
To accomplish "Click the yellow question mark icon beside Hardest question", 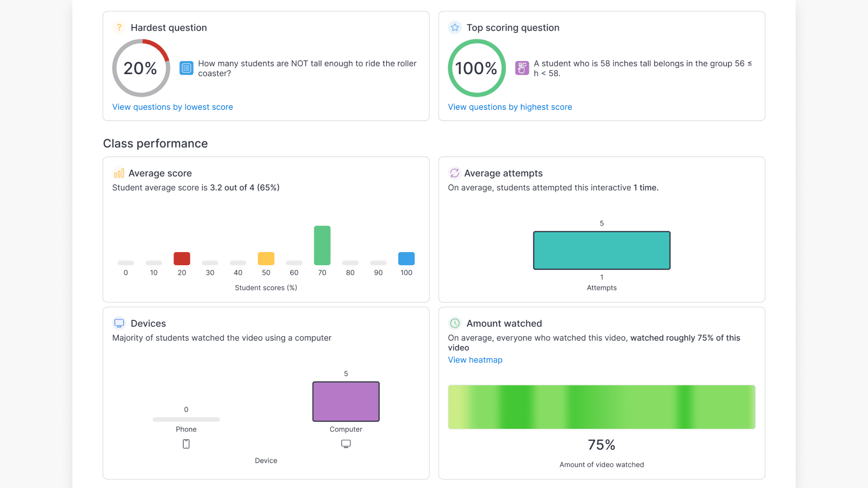I will click(x=119, y=28).
